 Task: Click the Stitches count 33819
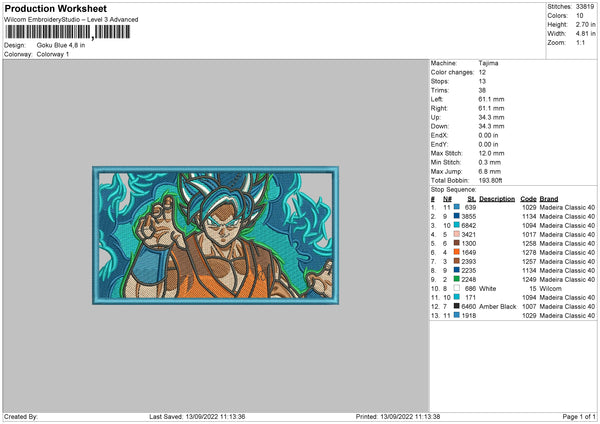(585, 7)
